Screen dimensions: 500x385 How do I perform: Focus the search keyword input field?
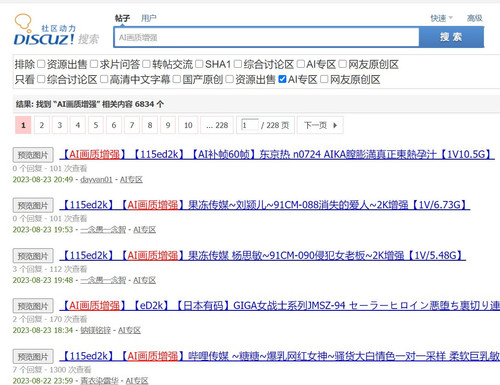pyautogui.click(x=266, y=37)
